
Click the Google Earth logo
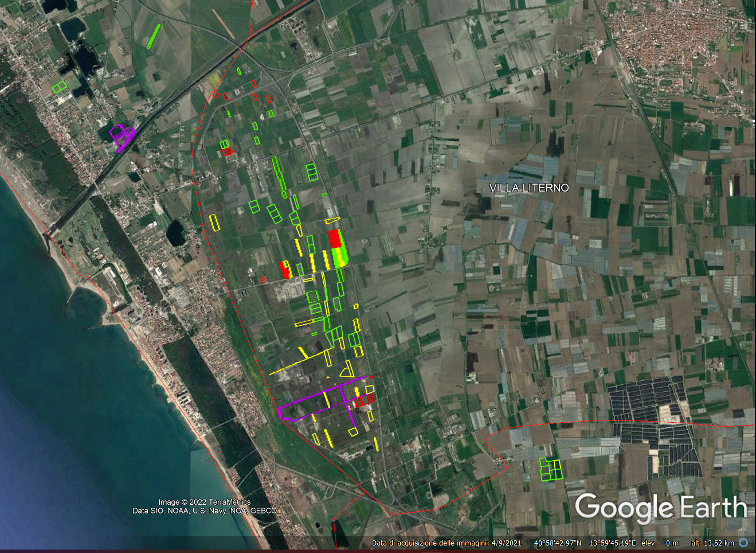[661, 508]
